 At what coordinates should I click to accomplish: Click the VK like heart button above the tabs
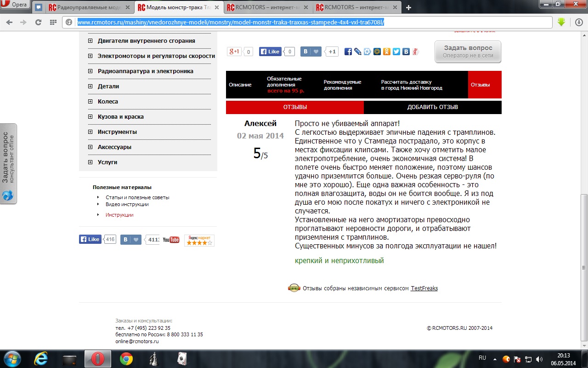[311, 52]
